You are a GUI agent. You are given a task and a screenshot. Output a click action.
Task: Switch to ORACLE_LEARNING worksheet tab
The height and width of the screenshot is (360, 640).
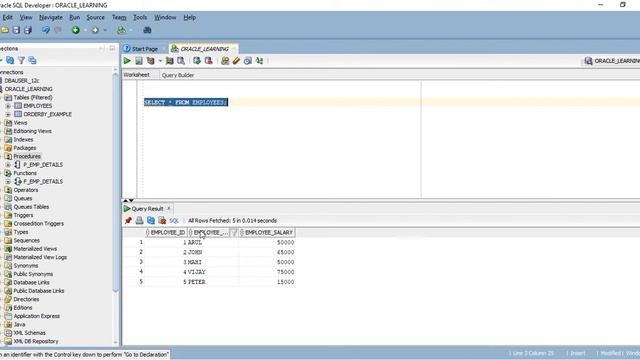204,49
